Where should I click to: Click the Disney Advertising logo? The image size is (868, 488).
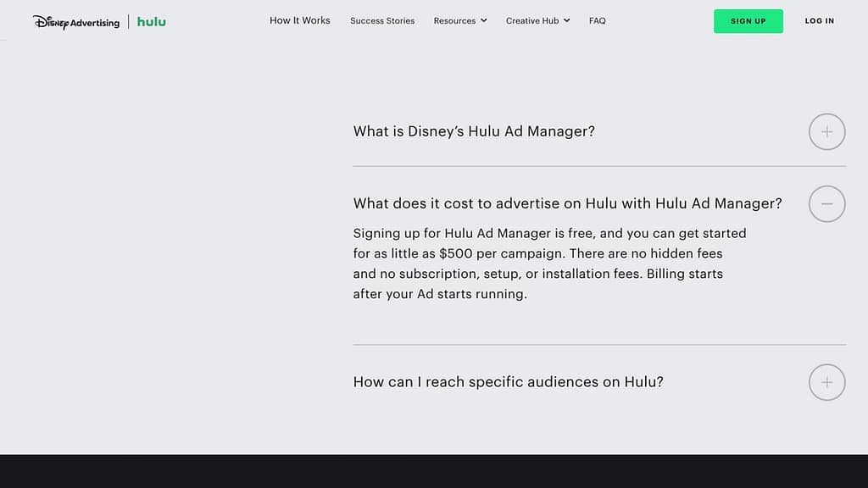tap(76, 22)
